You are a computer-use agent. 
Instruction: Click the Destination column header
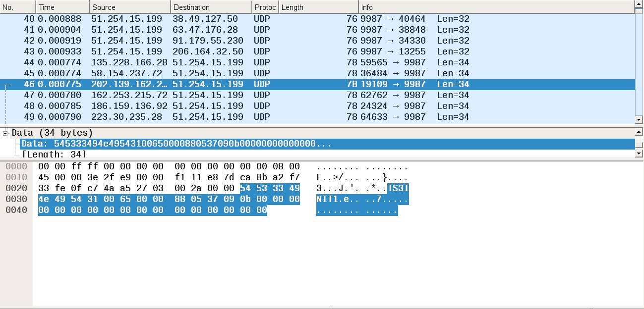[x=211, y=7]
